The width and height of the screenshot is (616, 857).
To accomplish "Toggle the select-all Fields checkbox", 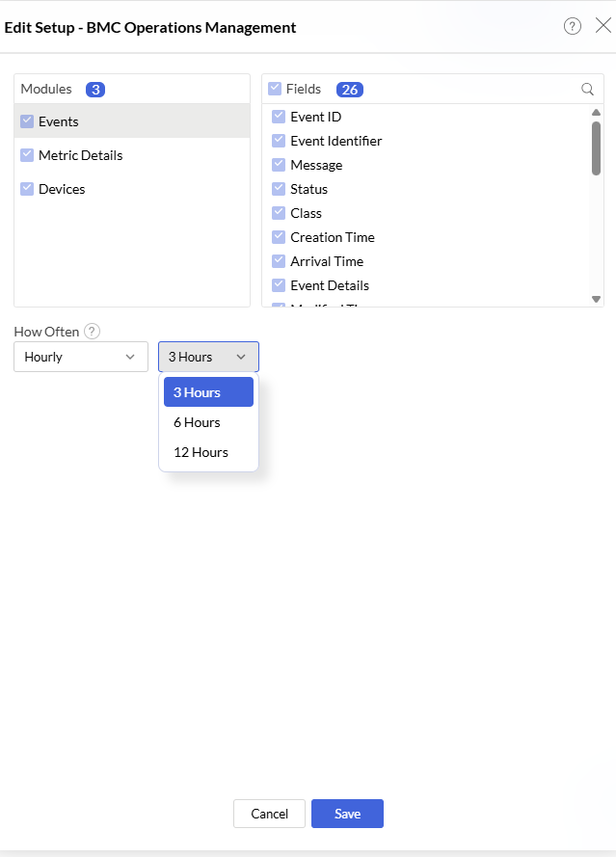I will pyautogui.click(x=275, y=89).
